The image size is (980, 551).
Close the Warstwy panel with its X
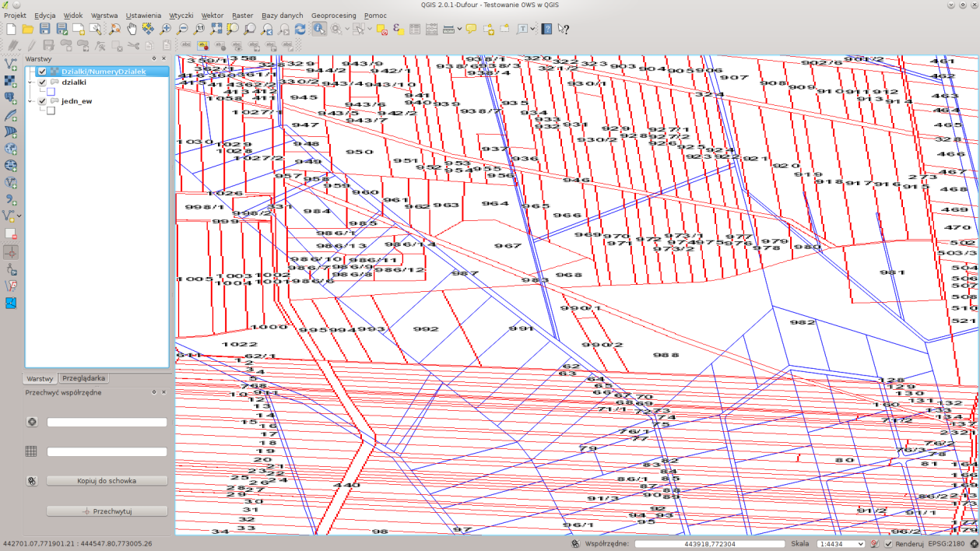[x=164, y=58]
